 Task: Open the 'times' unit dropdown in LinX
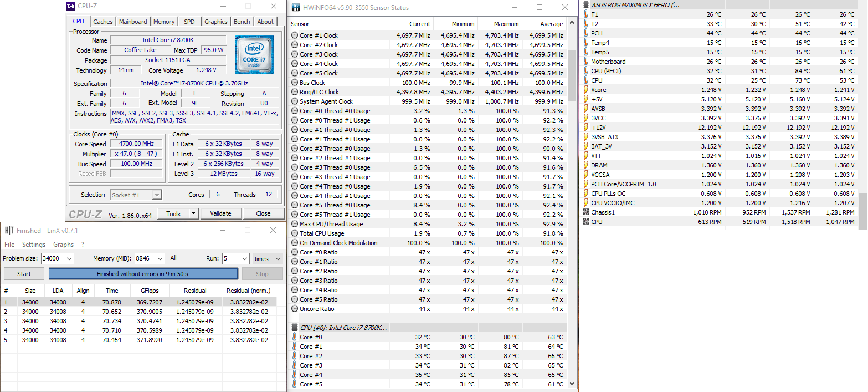[x=278, y=259]
